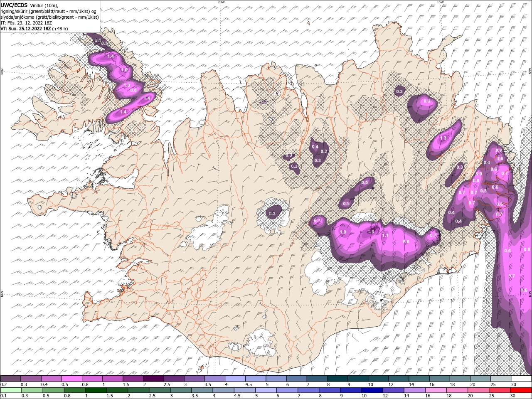
Task: Click the 'rigning/skúrir (grænt/blátt/rautt' legend description line
Action: [x=49, y=11]
